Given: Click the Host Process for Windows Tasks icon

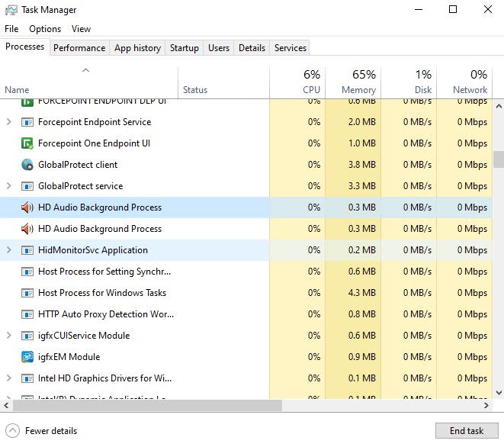Looking at the screenshot, I should (x=27, y=293).
